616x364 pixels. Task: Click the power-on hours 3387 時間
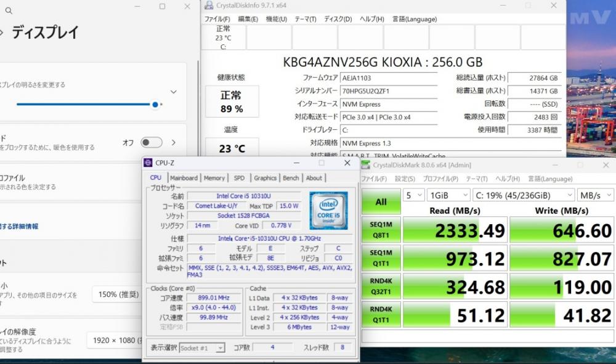[535, 130]
